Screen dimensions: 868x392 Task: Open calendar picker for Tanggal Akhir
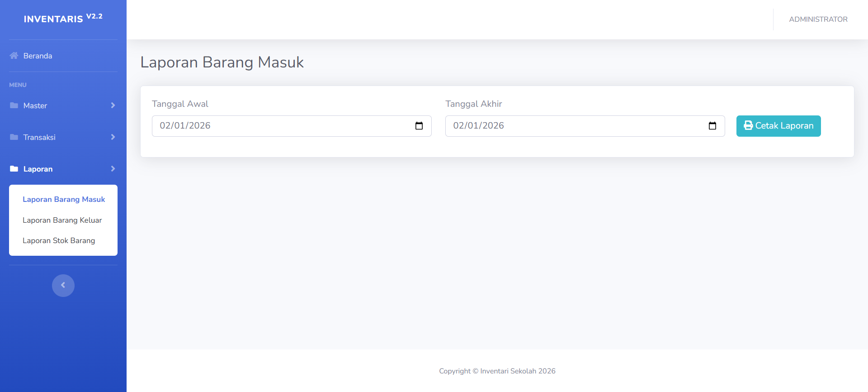point(712,126)
